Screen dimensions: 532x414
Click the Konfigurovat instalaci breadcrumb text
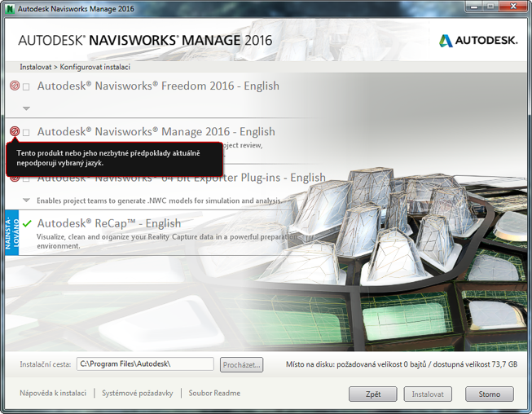click(95, 67)
